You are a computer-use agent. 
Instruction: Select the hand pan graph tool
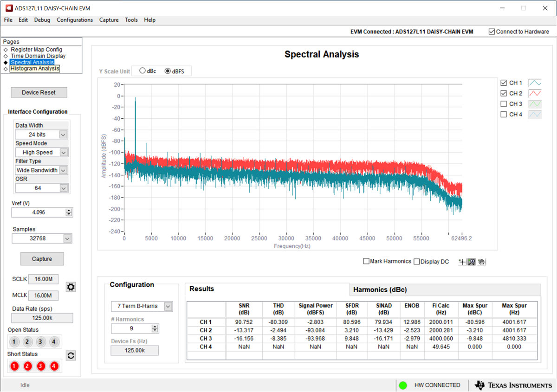[481, 262]
